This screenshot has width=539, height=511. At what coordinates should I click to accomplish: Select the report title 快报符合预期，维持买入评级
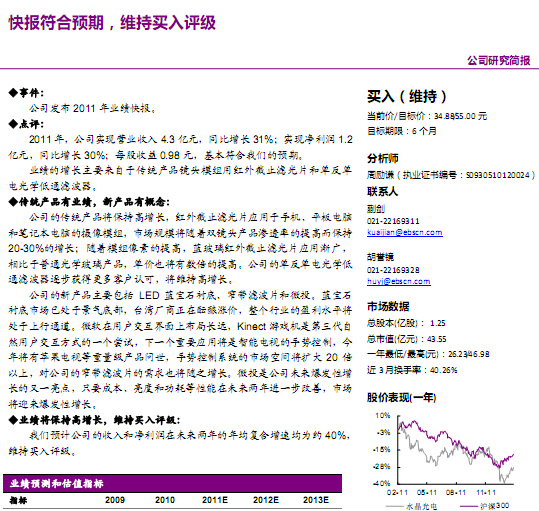[x=112, y=23]
